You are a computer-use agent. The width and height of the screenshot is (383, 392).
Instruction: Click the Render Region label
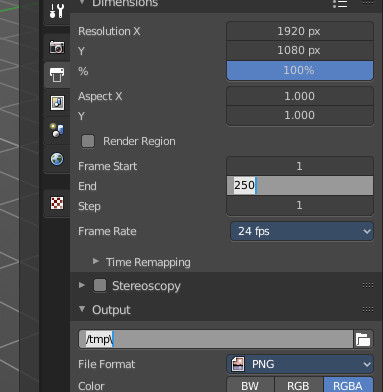click(x=139, y=141)
